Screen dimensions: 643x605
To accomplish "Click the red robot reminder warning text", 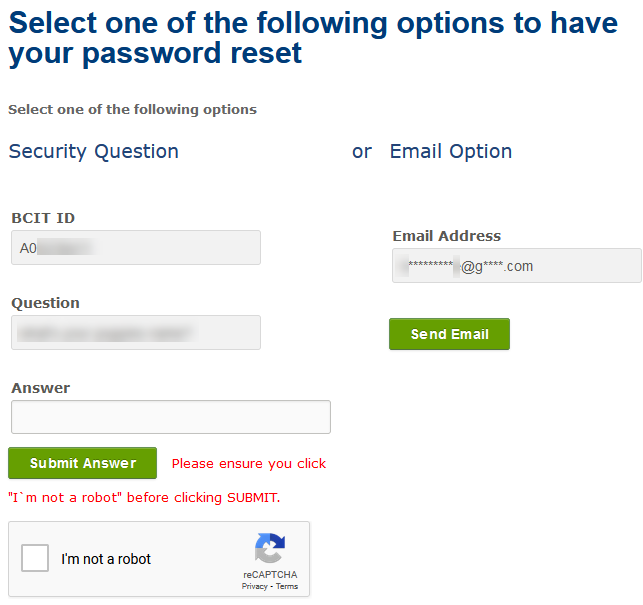I will pyautogui.click(x=167, y=481).
